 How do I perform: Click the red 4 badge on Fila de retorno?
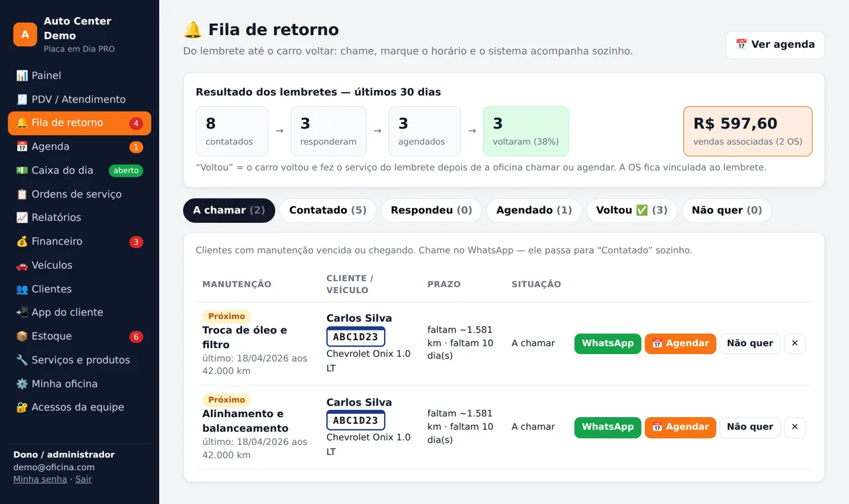(x=136, y=123)
